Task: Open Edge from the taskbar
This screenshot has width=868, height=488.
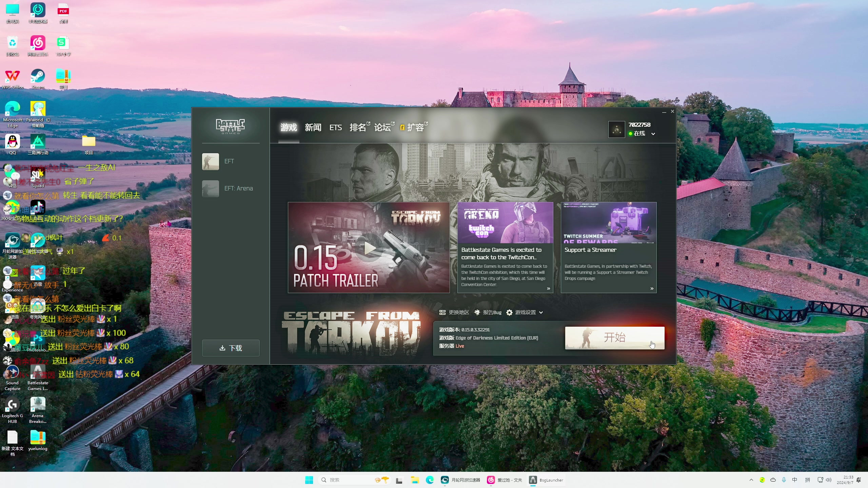Action: tap(430, 480)
